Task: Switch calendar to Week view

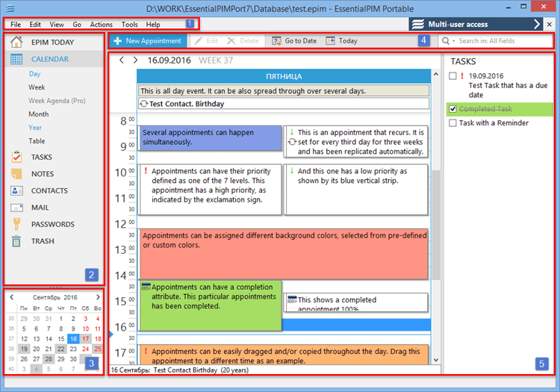Action: tap(37, 87)
